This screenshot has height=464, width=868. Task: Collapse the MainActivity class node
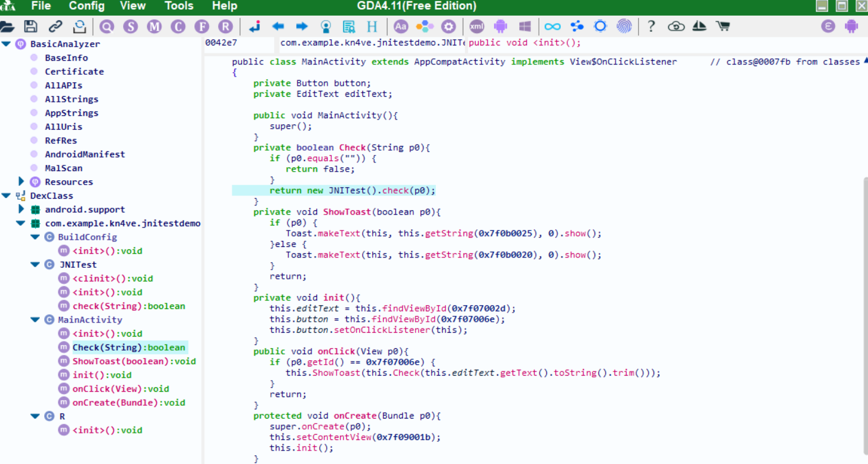(x=36, y=320)
